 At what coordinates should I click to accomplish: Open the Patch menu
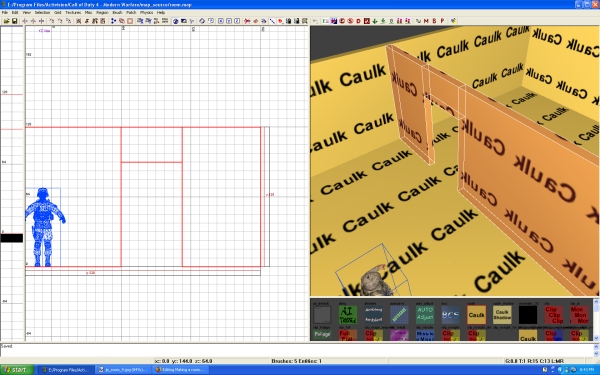(131, 12)
